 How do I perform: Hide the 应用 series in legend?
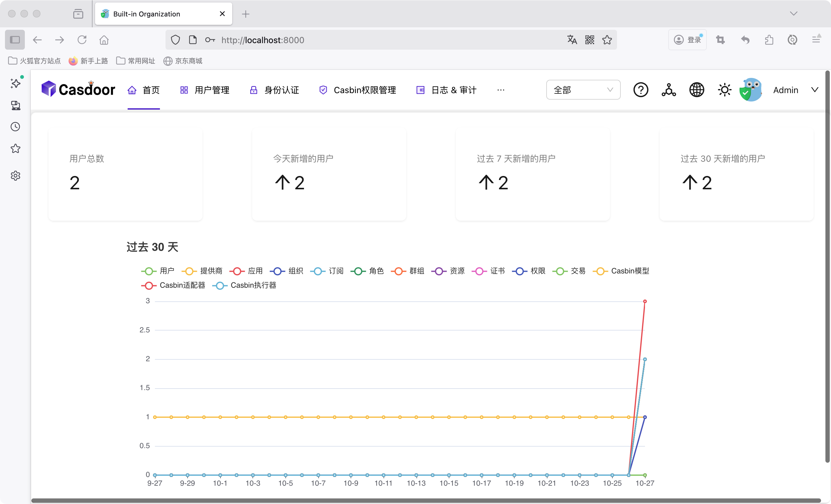(246, 271)
